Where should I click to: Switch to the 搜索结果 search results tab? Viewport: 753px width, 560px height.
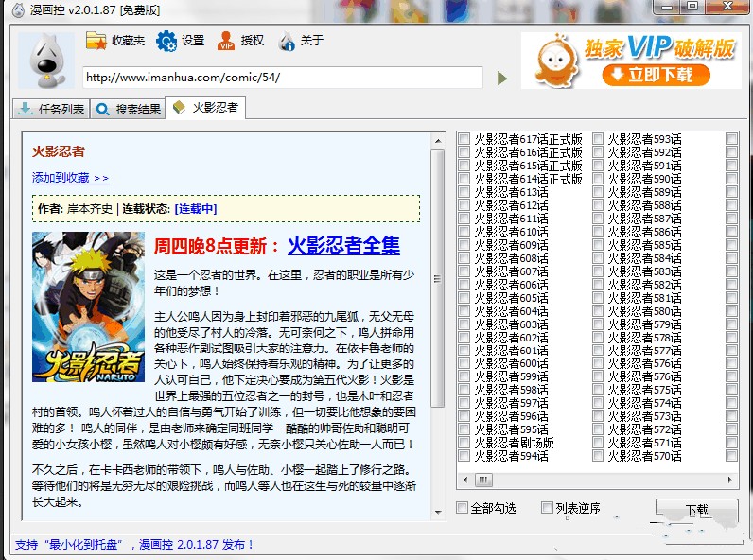[128, 109]
